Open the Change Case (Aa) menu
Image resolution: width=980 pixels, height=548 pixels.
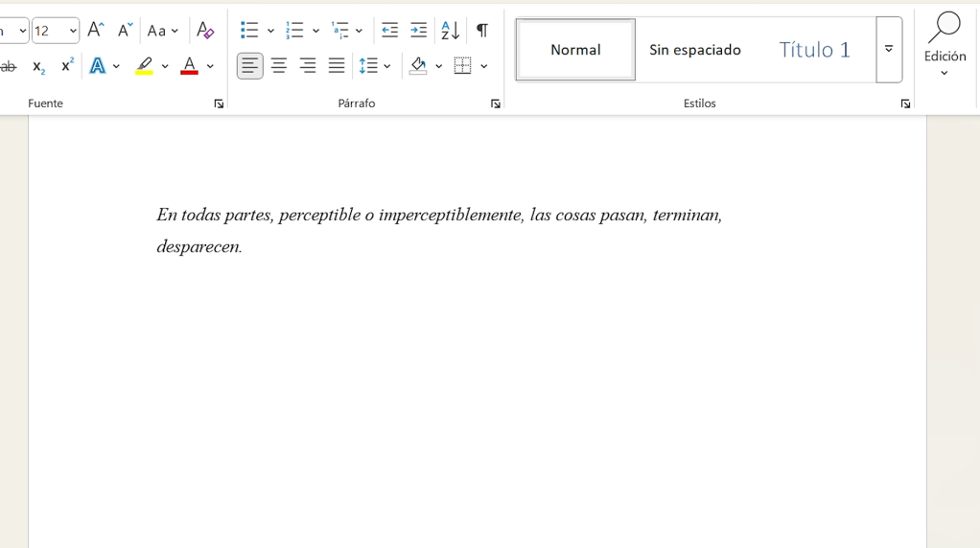(x=162, y=31)
